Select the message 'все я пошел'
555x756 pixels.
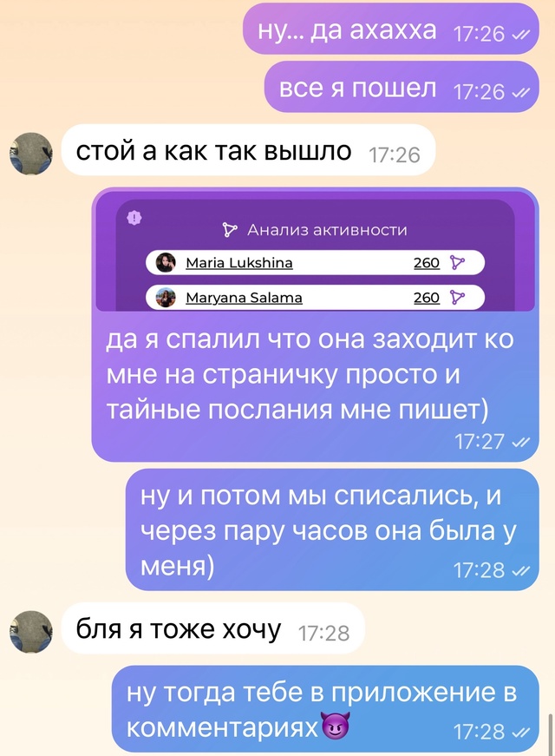point(402,87)
